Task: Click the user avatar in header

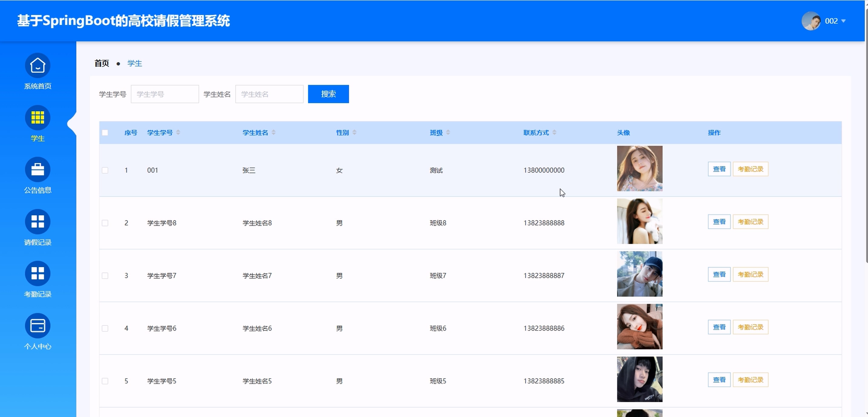Action: (810, 21)
